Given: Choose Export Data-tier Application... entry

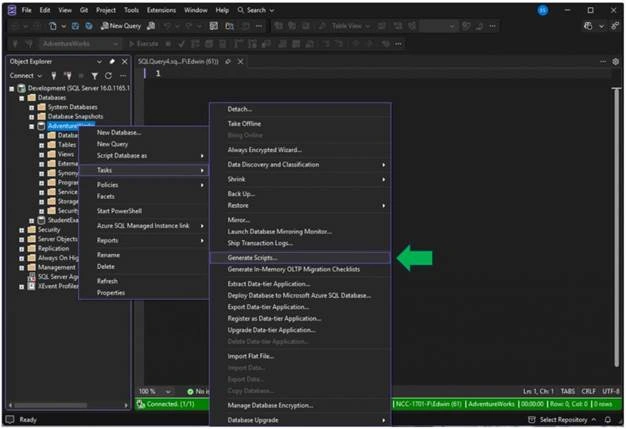Looking at the screenshot, I should (300, 307).
